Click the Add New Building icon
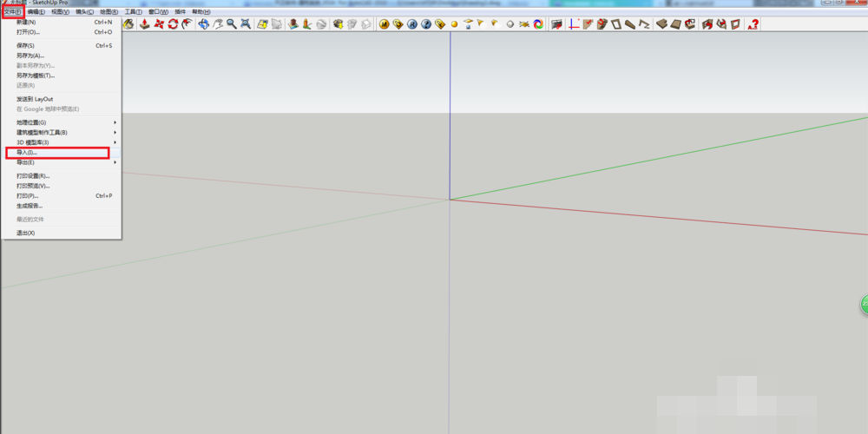Image resolution: width=868 pixels, height=434 pixels. [x=293, y=23]
